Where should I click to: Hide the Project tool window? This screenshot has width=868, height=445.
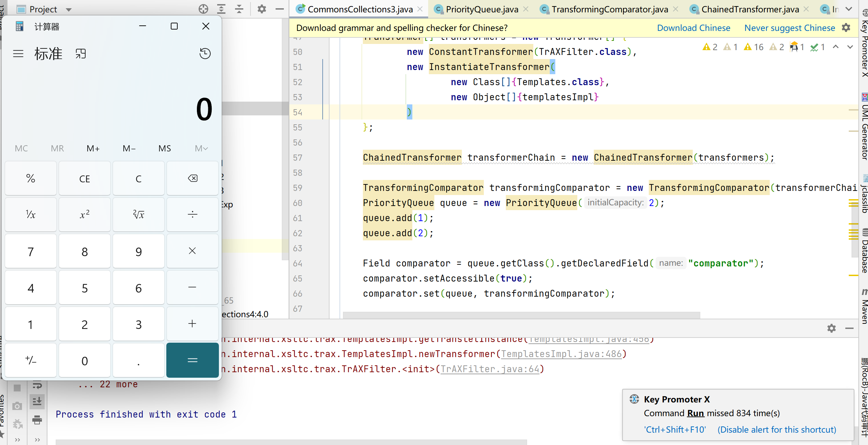280,9
